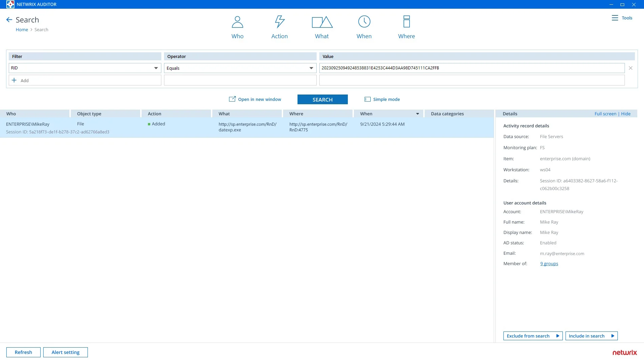Click the RID value input field
Image resolution: width=644 pixels, height=362 pixels.
click(x=472, y=68)
